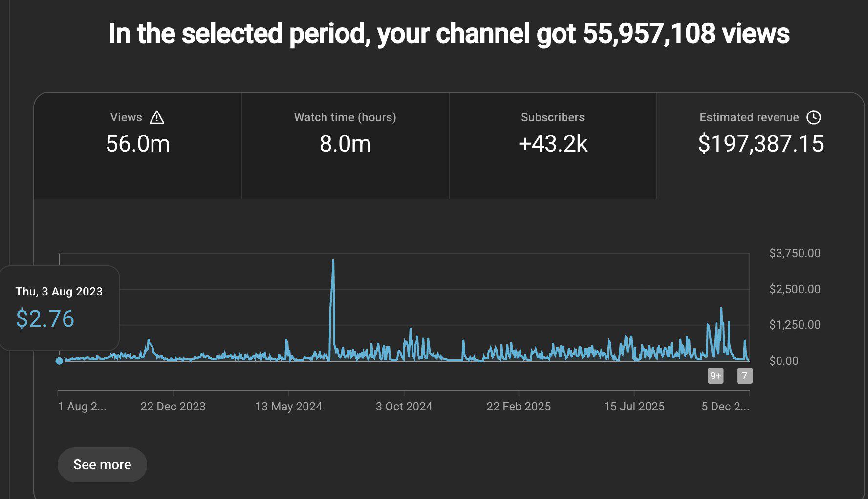The width and height of the screenshot is (868, 499).
Task: Click the '$3,750.00' value on the right axis
Action: click(x=795, y=253)
